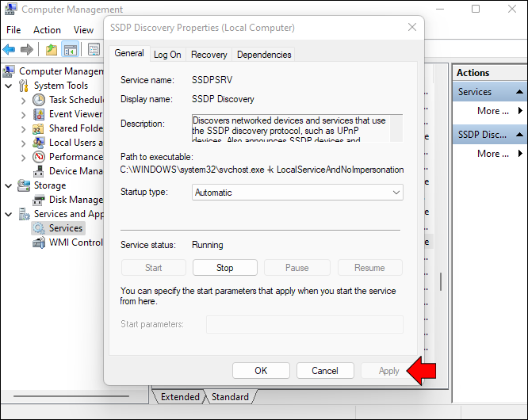
Task: Switch to the Dependencies tab
Action: point(264,55)
